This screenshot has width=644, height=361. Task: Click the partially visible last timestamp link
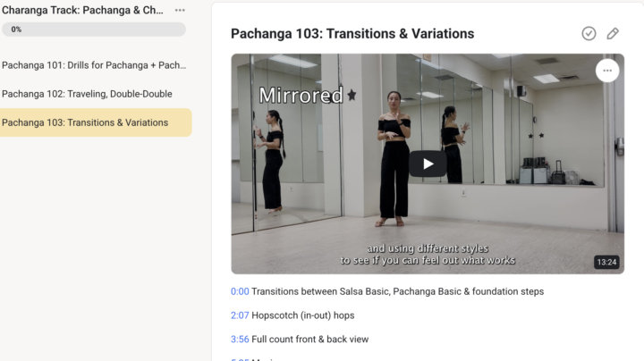coord(240,359)
